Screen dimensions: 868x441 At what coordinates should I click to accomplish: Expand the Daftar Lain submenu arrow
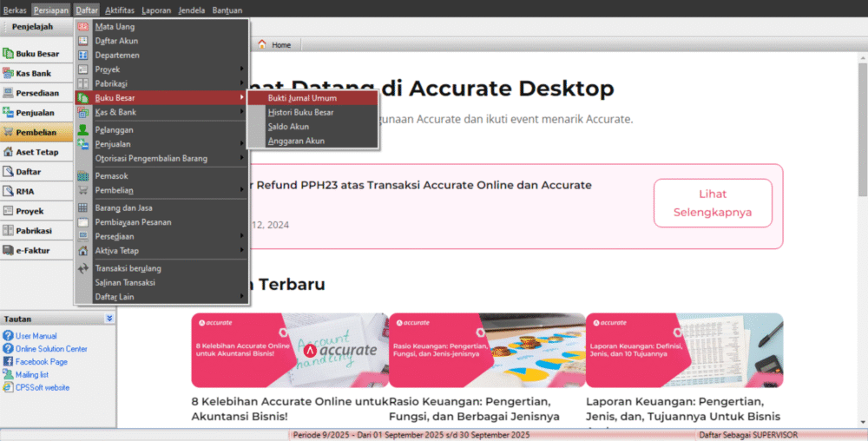pos(242,297)
